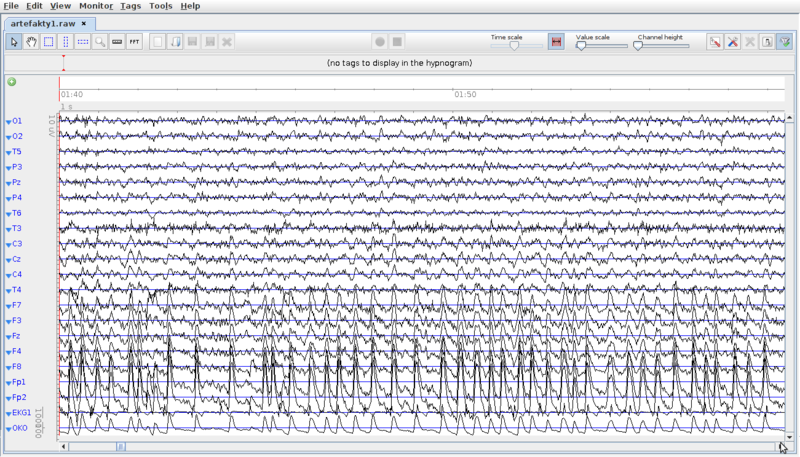The width and height of the screenshot is (800, 457).
Task: Select the ruler measurement tool
Action: pos(117,42)
